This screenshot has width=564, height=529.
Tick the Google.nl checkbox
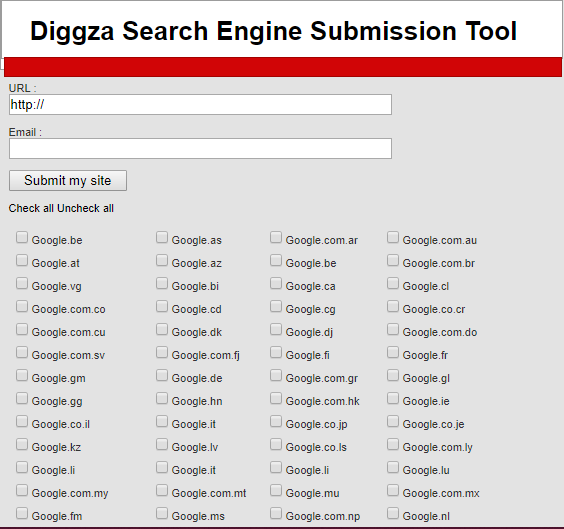[x=393, y=514]
